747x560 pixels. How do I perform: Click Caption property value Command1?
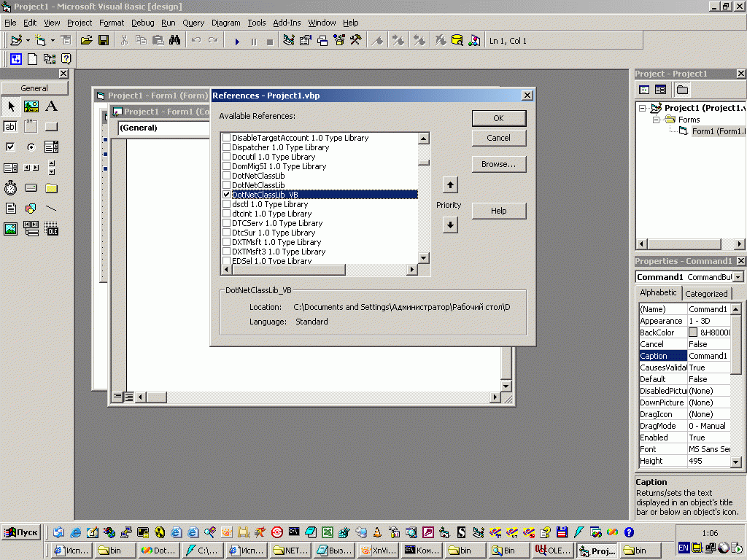[x=708, y=356]
